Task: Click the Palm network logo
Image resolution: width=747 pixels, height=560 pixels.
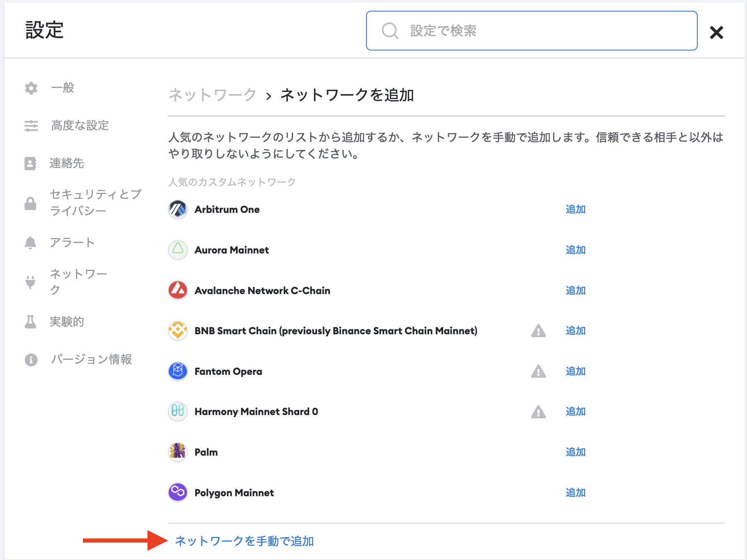Action: [178, 452]
